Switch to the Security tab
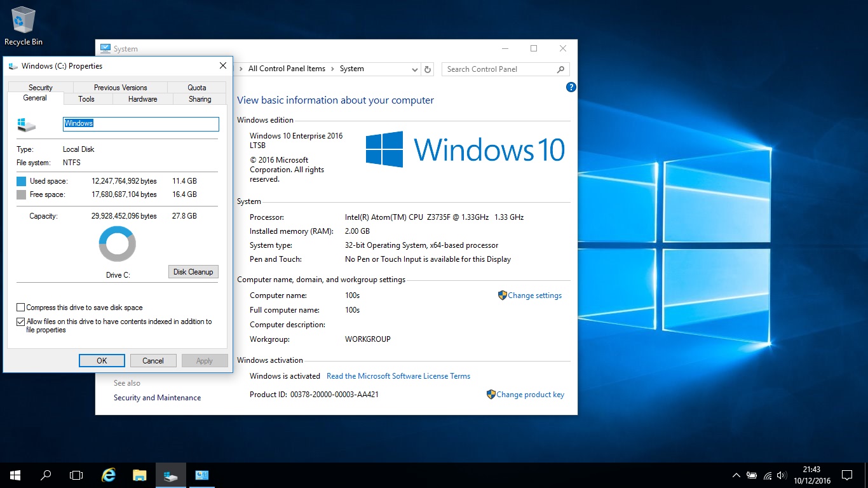 (41, 88)
